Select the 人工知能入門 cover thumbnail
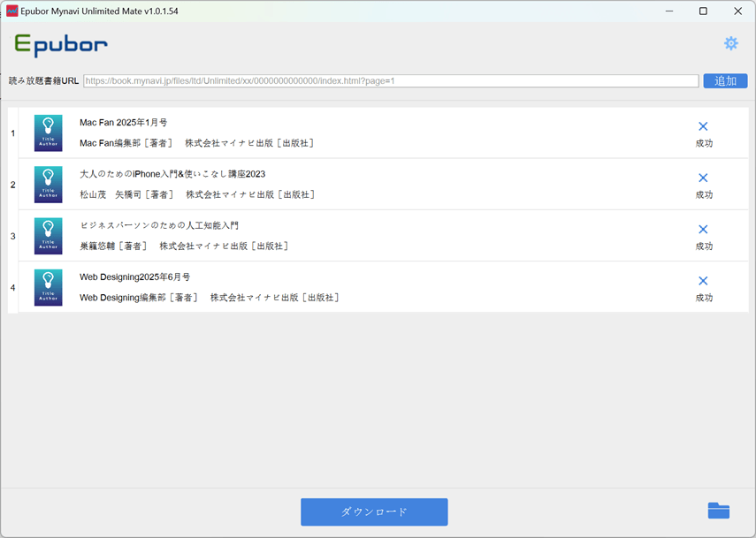 coord(48,235)
